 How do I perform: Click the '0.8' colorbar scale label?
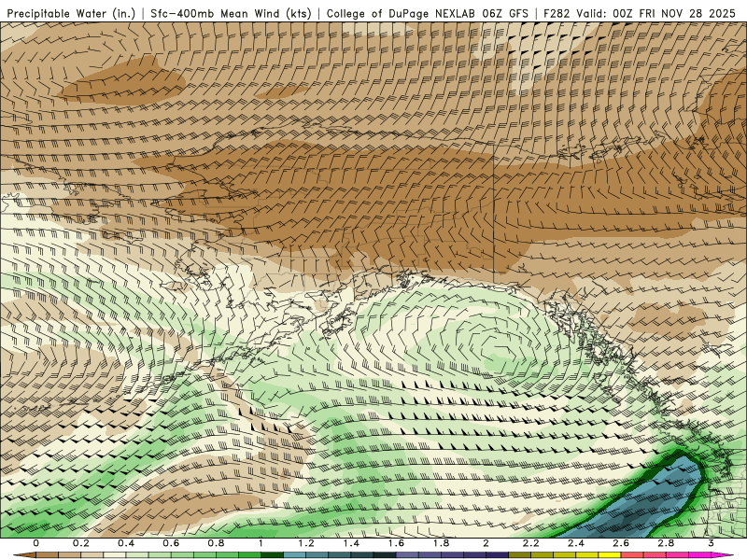217,543
